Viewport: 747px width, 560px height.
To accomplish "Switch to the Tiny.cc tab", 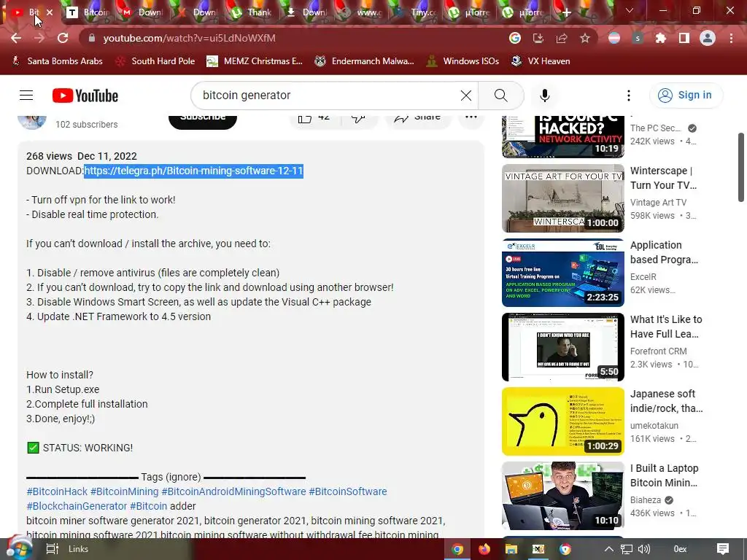I will click(416, 12).
